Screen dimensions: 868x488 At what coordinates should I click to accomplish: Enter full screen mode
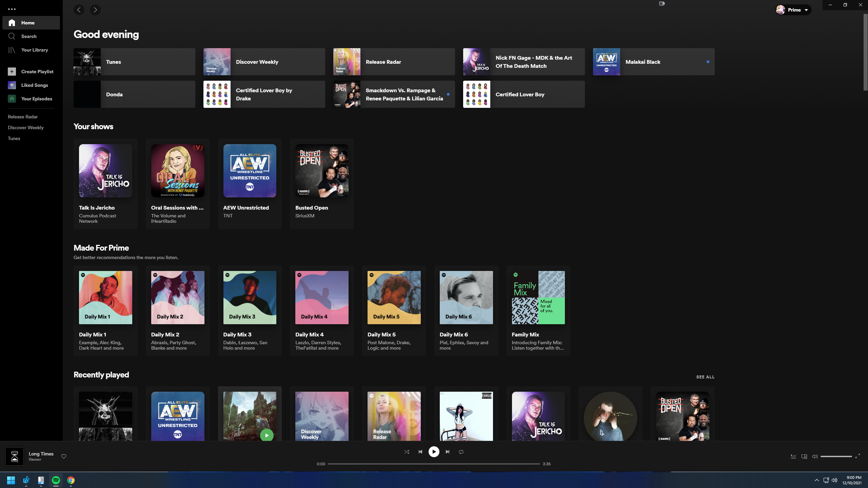tap(858, 456)
